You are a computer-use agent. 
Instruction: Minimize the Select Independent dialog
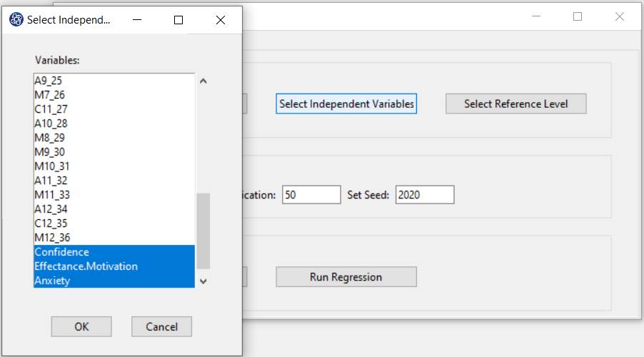137,20
